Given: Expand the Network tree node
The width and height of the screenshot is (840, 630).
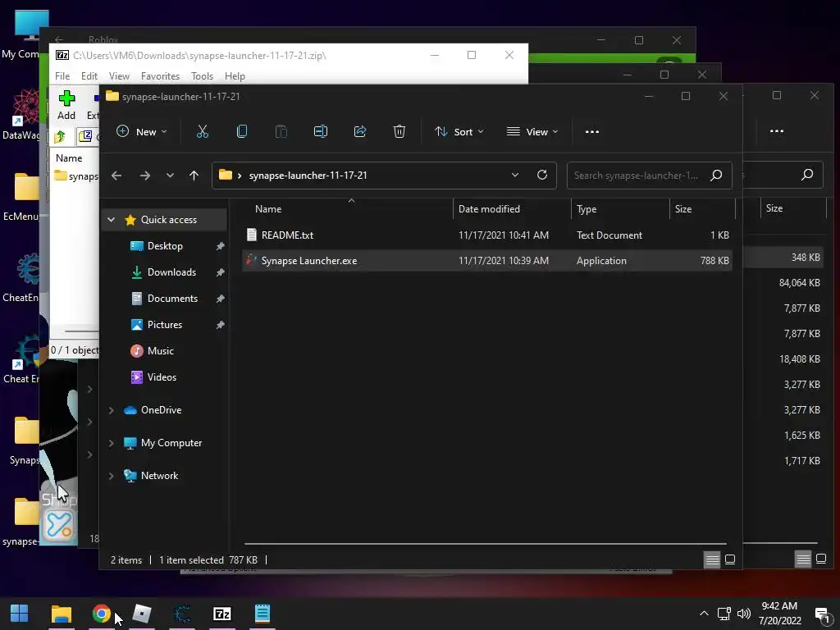Looking at the screenshot, I should [112, 476].
